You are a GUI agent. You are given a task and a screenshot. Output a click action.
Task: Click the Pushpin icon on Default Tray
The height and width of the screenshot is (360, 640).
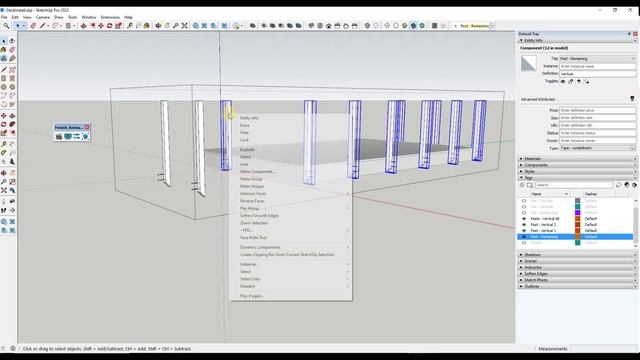click(629, 34)
